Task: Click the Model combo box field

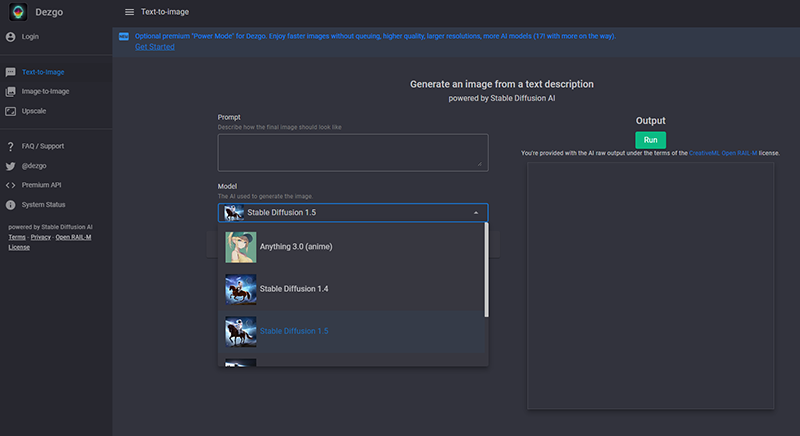Action: (353, 213)
